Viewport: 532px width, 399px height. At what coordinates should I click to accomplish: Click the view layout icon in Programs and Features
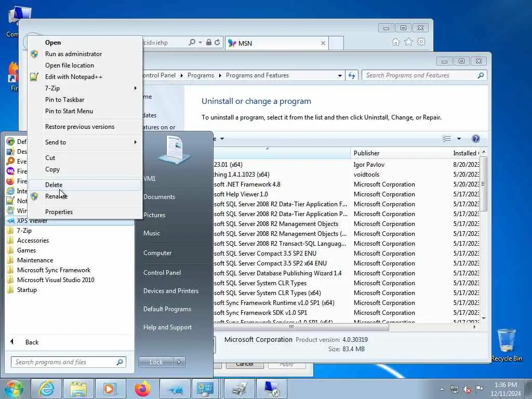click(x=446, y=138)
